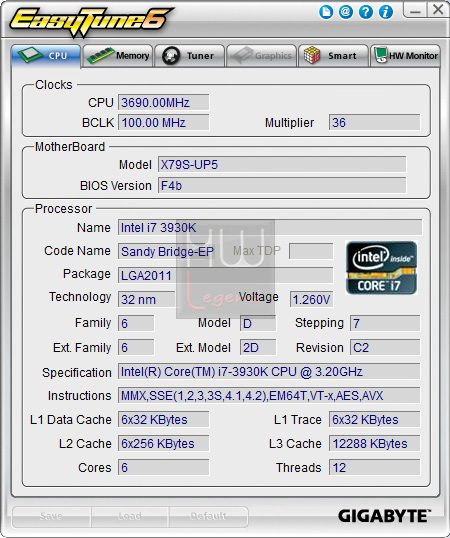Click the BIOS Version F4b field

click(x=282, y=186)
